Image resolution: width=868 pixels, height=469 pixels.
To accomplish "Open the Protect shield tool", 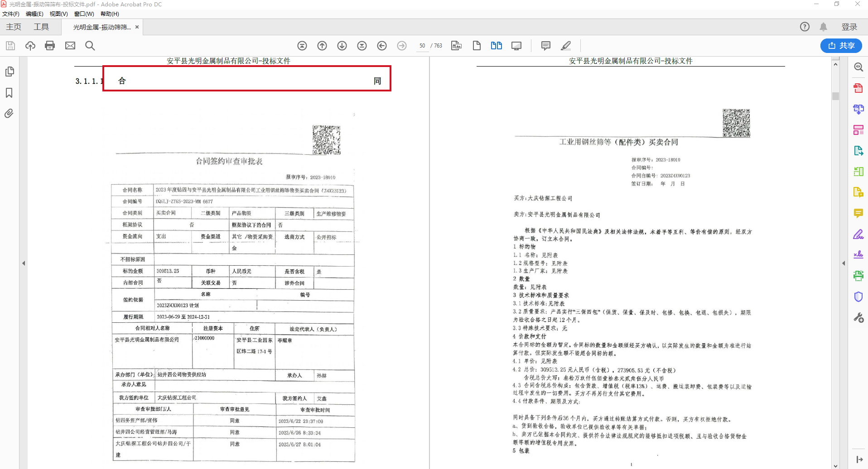I will pos(858,297).
